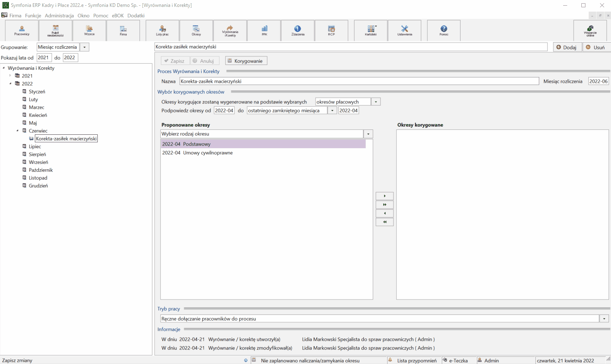
Task: Open the Pomoc menu in menu bar
Action: (101, 15)
